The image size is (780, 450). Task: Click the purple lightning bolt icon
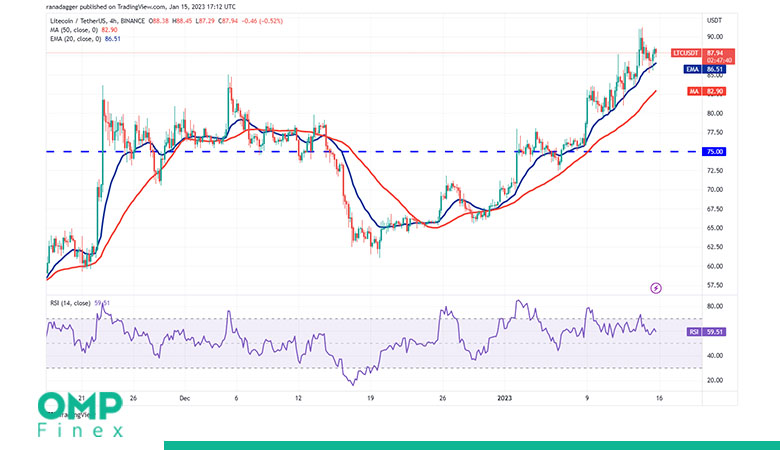coord(656,288)
